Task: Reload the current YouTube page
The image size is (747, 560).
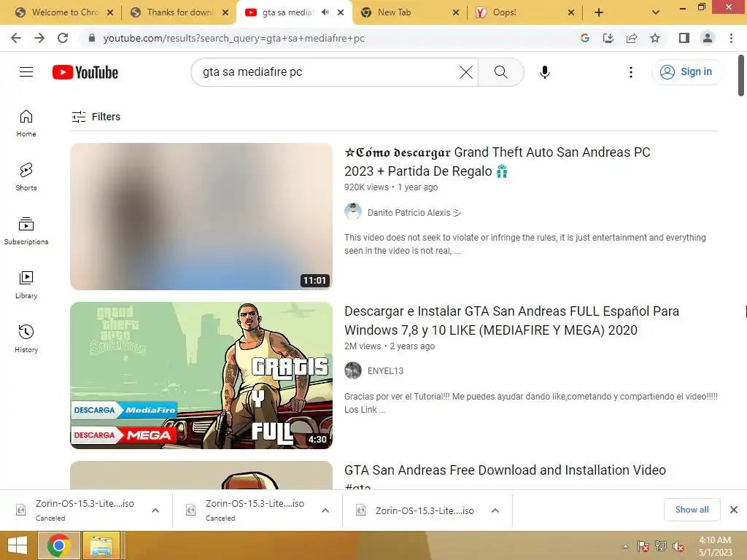Action: point(63,38)
